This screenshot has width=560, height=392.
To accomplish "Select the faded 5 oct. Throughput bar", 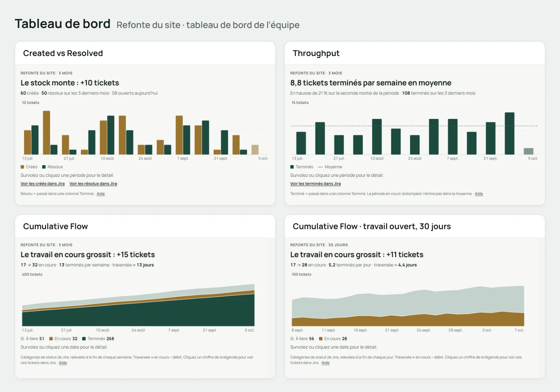I will (529, 151).
